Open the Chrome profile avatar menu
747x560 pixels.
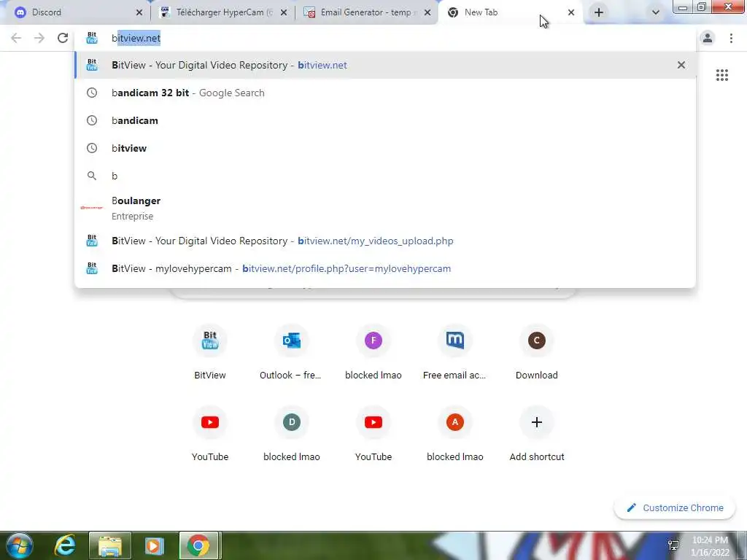(708, 38)
